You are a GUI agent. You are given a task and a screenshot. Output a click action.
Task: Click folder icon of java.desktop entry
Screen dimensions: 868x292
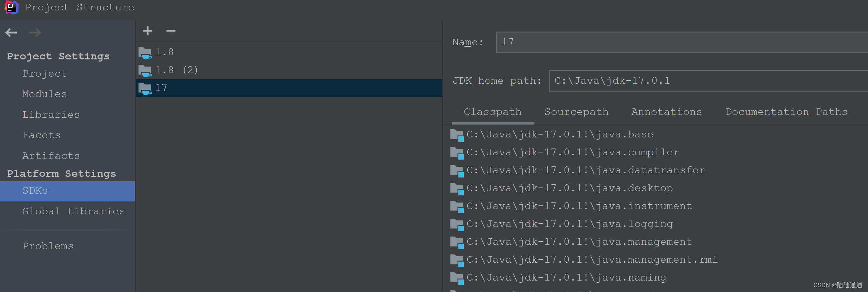click(x=457, y=189)
